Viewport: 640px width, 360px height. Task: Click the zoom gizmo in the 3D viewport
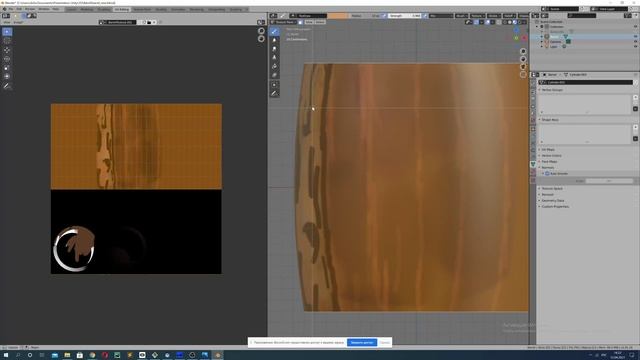click(x=523, y=51)
